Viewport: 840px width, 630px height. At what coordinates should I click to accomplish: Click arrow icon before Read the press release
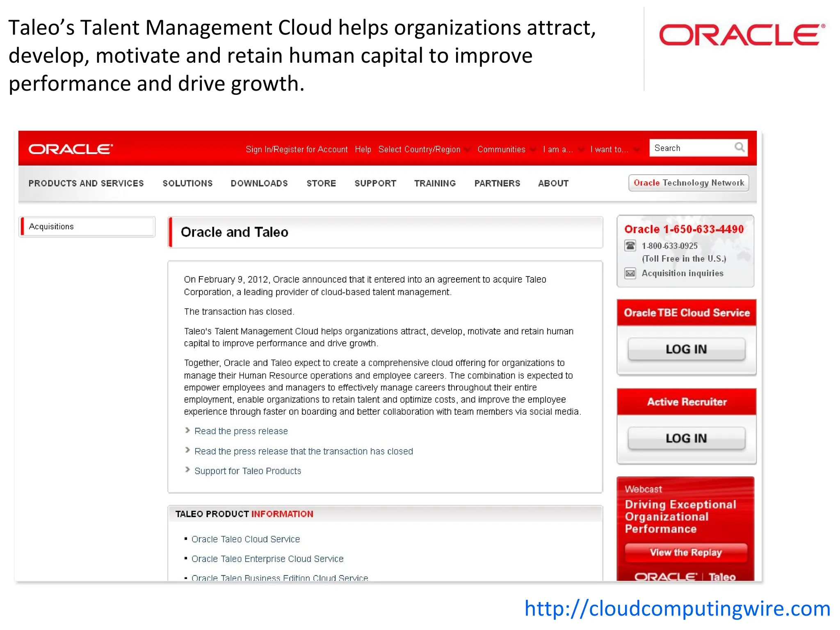tap(187, 430)
